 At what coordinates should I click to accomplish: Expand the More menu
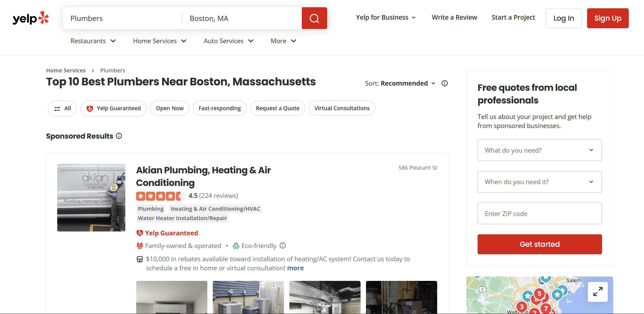[283, 41]
